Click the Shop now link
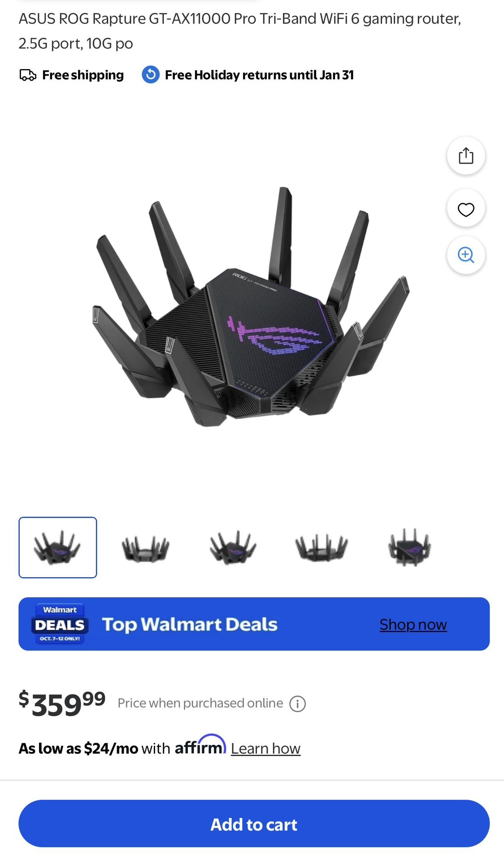This screenshot has width=504, height=861. pyautogui.click(x=413, y=624)
